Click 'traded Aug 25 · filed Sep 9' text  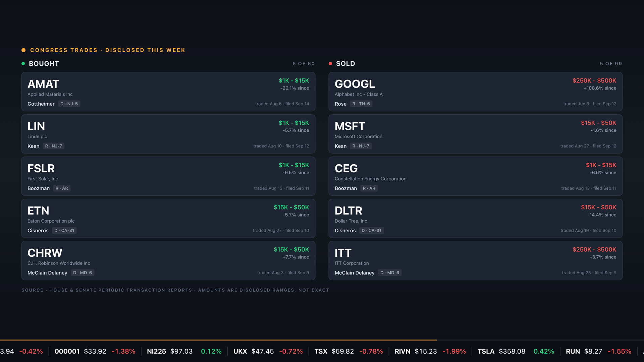pyautogui.click(x=589, y=273)
